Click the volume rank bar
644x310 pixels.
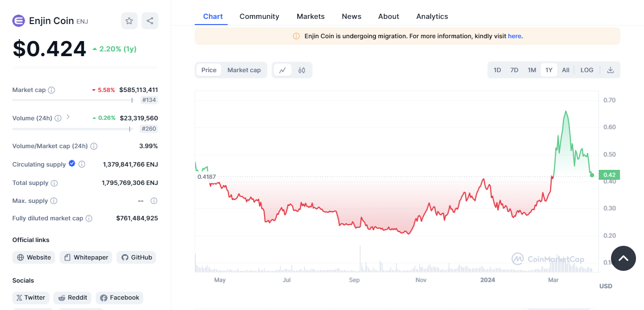pyautogui.click(x=72, y=129)
